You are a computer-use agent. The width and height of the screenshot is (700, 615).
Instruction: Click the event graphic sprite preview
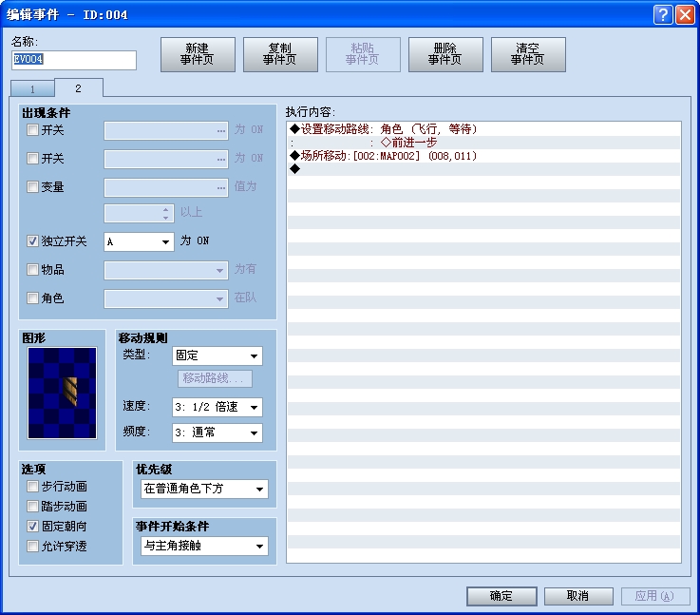coord(63,393)
